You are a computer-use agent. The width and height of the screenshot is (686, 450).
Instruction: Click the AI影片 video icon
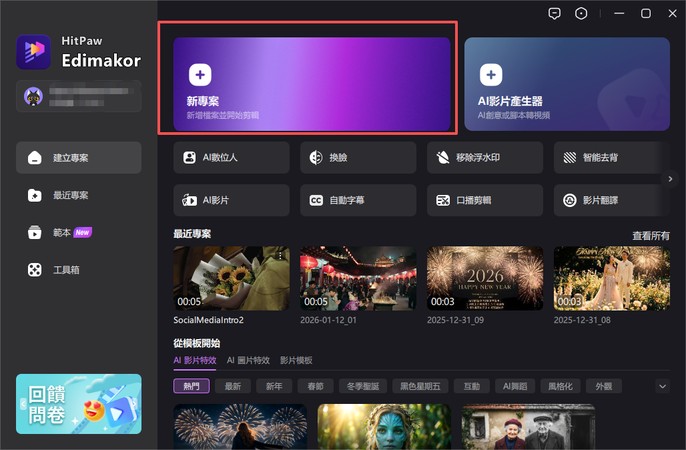[x=189, y=200]
